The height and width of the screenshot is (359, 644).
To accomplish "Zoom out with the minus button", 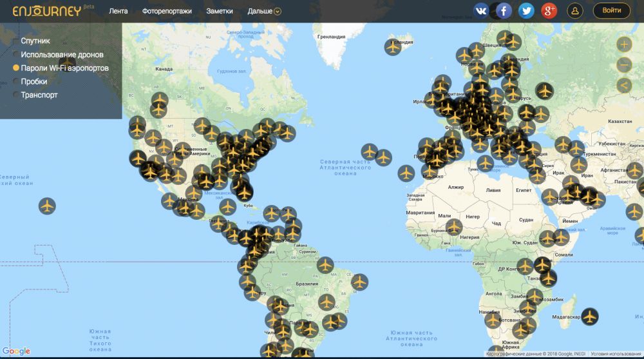I will [x=624, y=64].
